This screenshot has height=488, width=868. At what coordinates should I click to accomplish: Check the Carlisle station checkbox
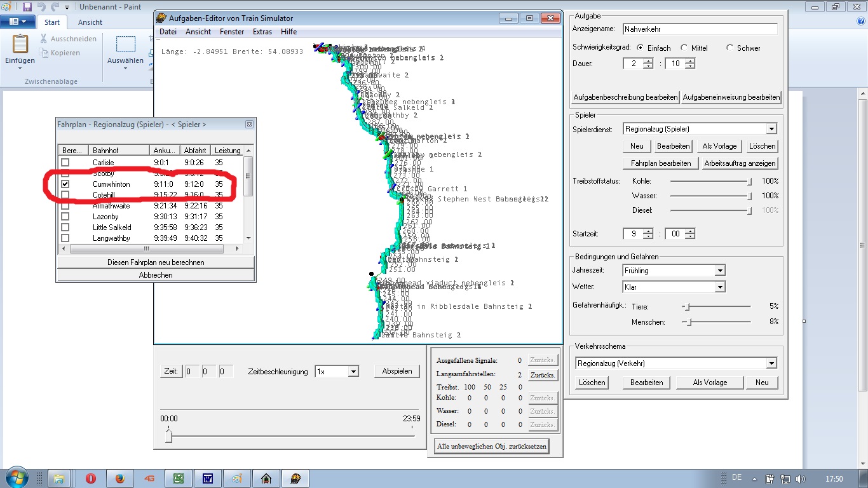tap(65, 163)
